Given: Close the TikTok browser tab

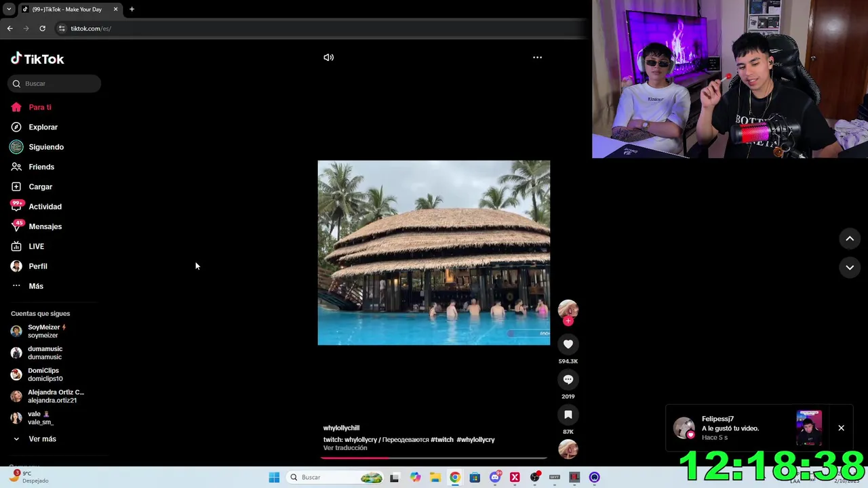Looking at the screenshot, I should 115,9.
